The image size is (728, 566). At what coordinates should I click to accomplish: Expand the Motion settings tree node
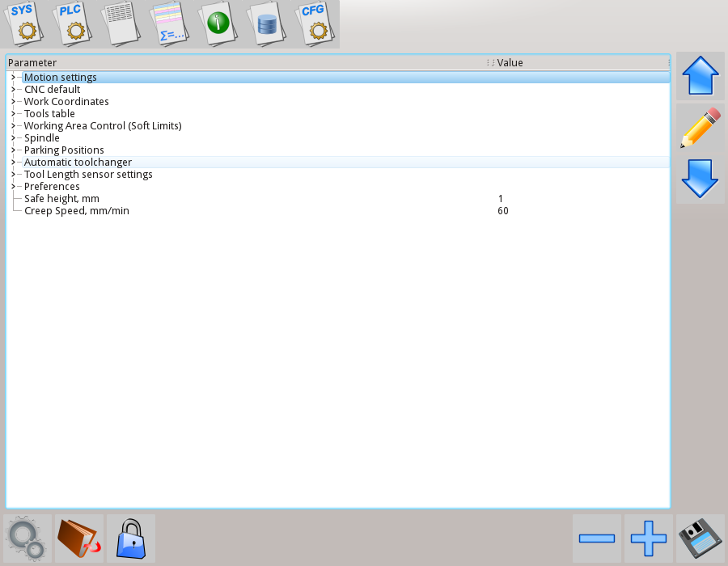point(13,78)
